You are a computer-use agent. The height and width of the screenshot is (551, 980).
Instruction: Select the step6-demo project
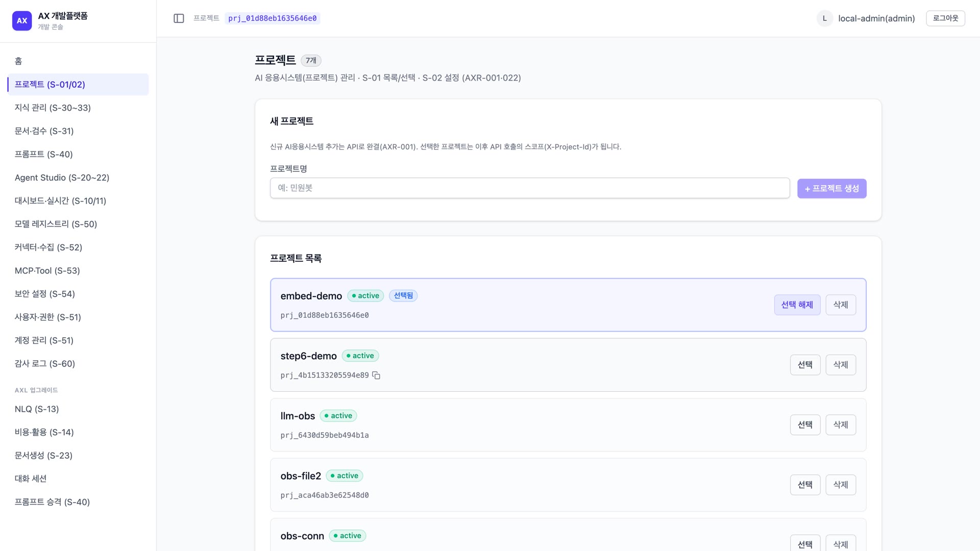coord(805,365)
